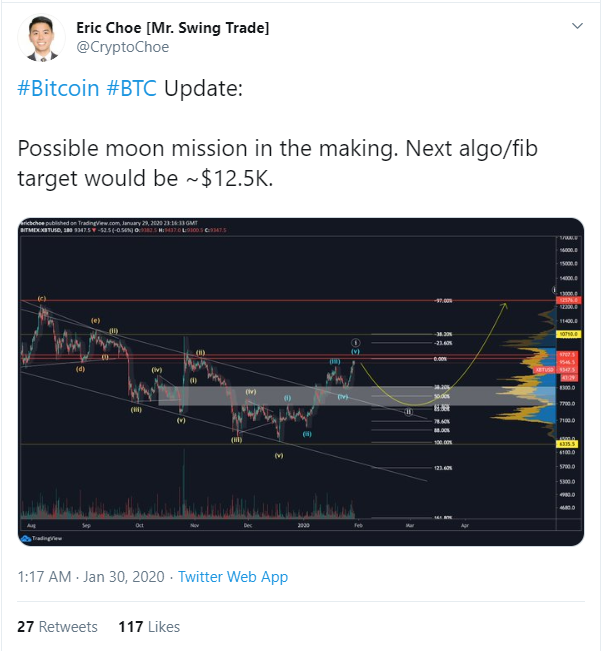Open the Twitter Web App link

point(233,577)
